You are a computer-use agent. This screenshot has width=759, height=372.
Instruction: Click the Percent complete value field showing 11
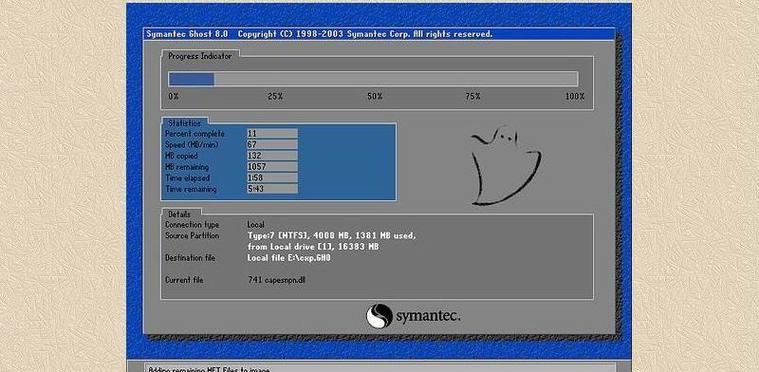coord(272,134)
